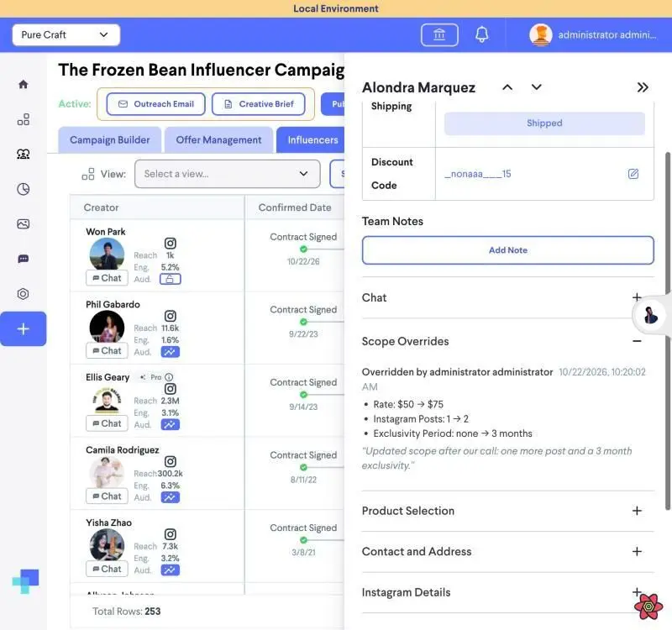Click the flower devtools icon at bottom right
This screenshot has height=630, width=672.
648,606
